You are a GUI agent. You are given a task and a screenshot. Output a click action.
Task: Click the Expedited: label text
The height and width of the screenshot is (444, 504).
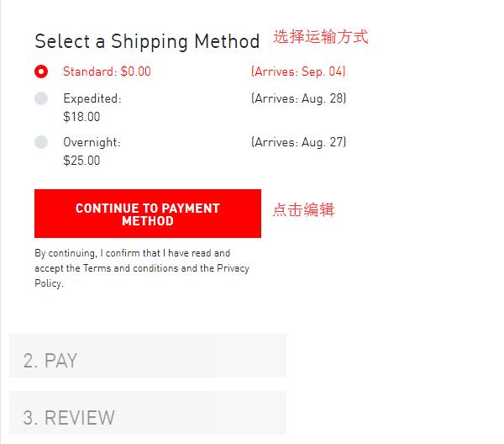click(92, 98)
